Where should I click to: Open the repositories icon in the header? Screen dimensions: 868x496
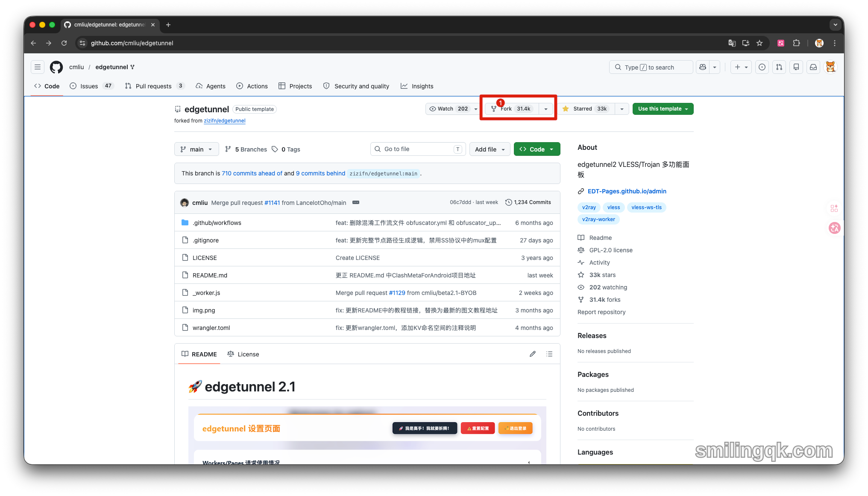[x=796, y=67]
